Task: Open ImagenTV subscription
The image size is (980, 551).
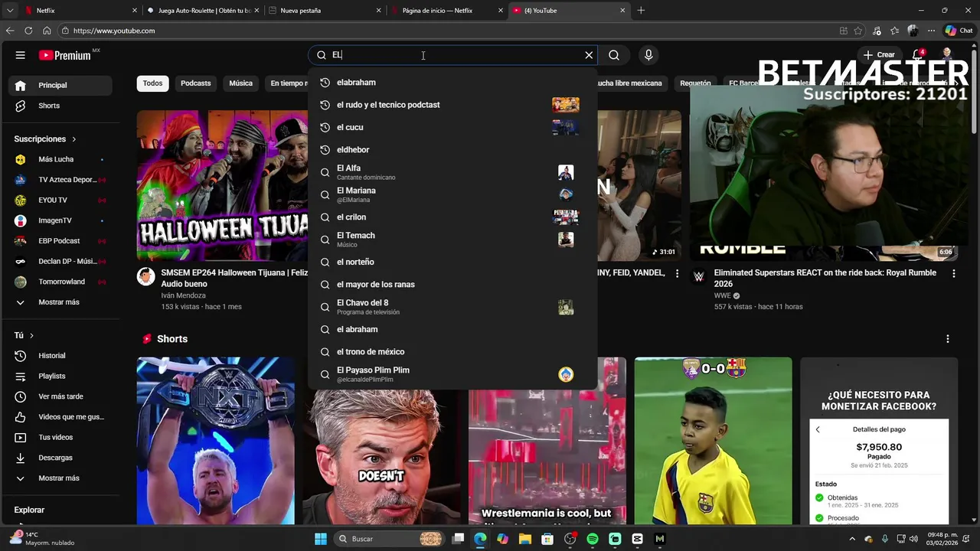Action: (60, 220)
